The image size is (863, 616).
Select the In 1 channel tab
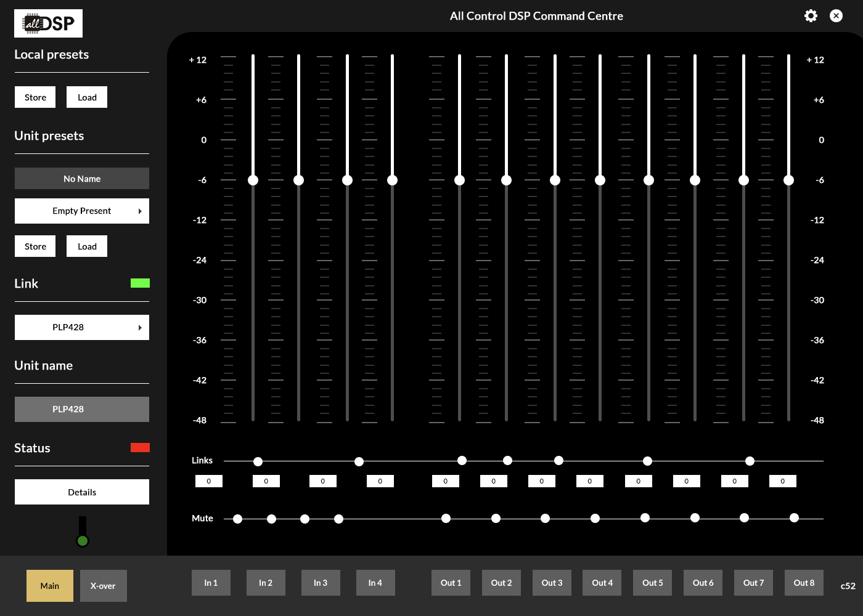tap(211, 583)
